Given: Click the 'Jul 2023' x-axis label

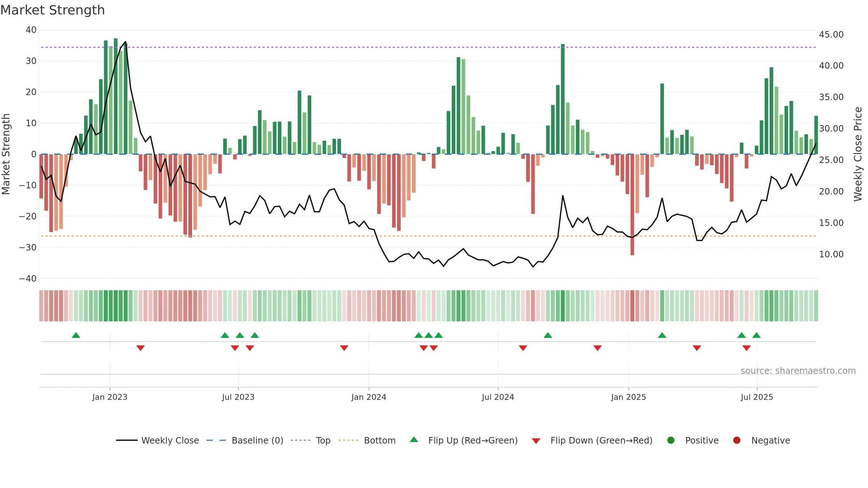Looking at the screenshot, I should click(x=238, y=397).
